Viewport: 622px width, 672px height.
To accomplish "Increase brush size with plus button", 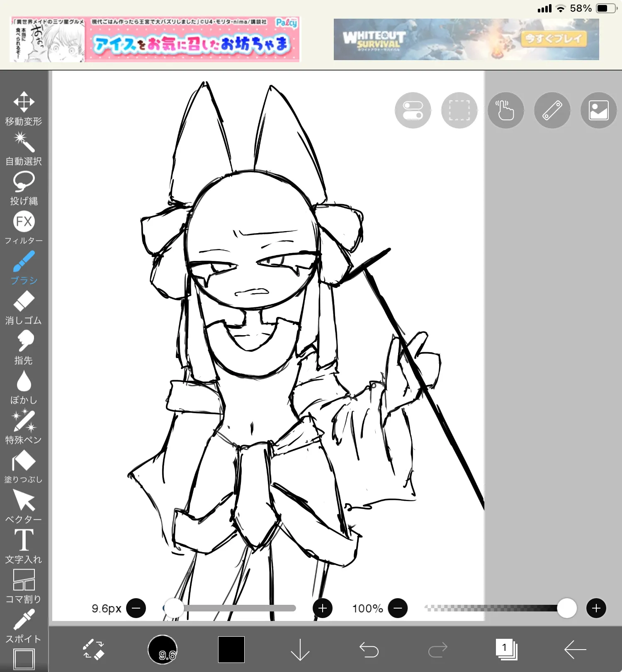I will tap(323, 608).
